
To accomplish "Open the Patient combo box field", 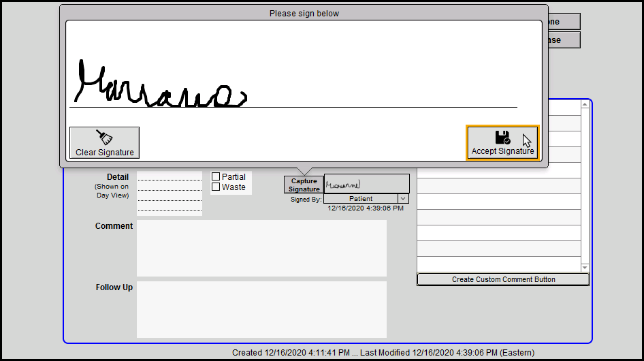I will (x=361, y=198).
